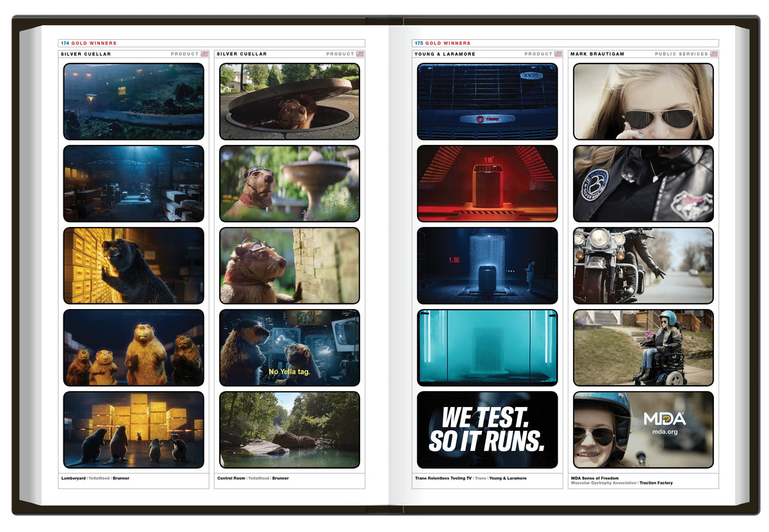Open the beaver peeking from the manhole frame

[290, 101]
